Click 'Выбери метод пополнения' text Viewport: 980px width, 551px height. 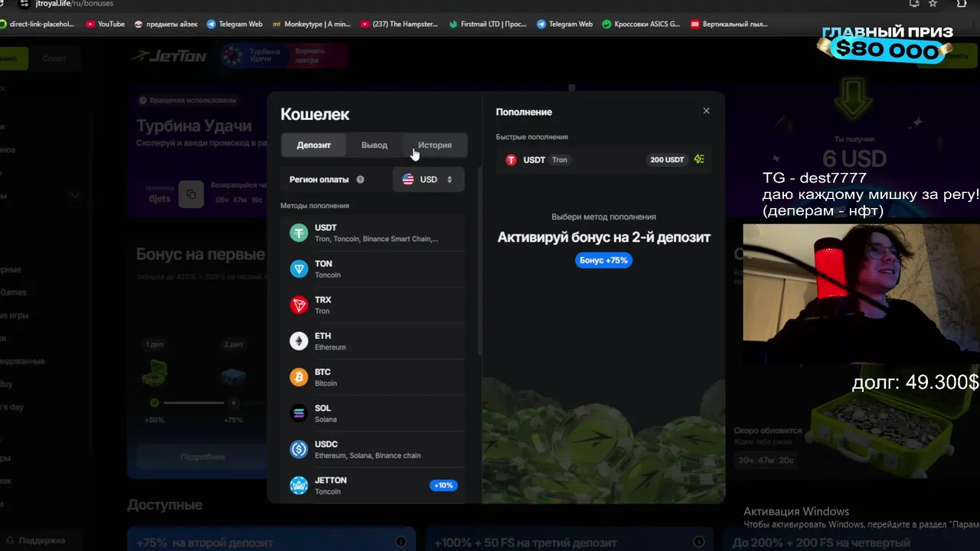point(603,217)
